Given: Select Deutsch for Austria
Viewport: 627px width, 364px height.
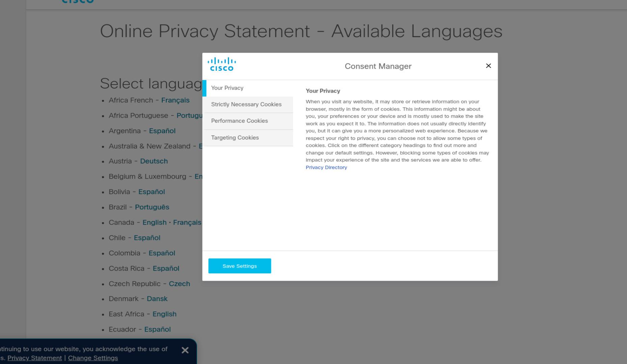Looking at the screenshot, I should 154,161.
